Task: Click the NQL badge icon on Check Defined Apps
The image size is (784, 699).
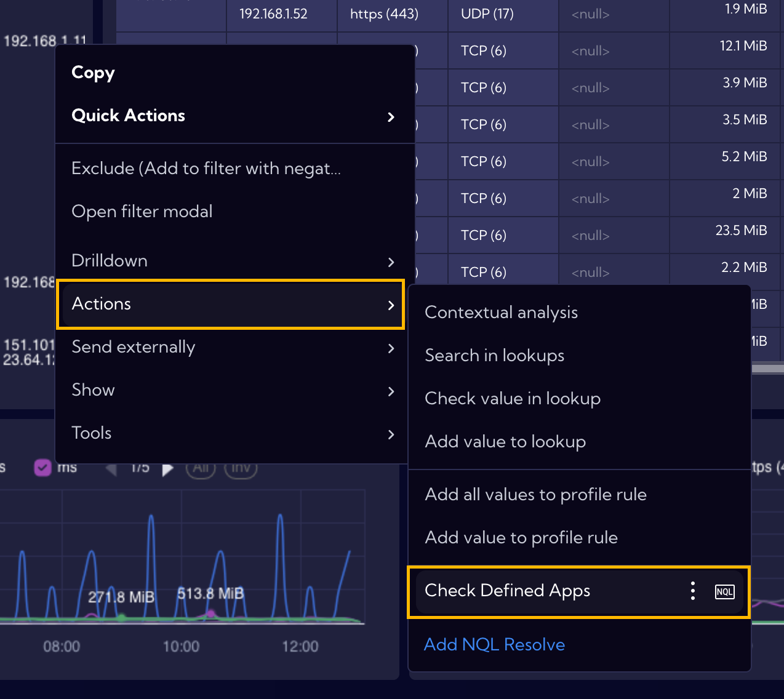Action: tap(724, 592)
